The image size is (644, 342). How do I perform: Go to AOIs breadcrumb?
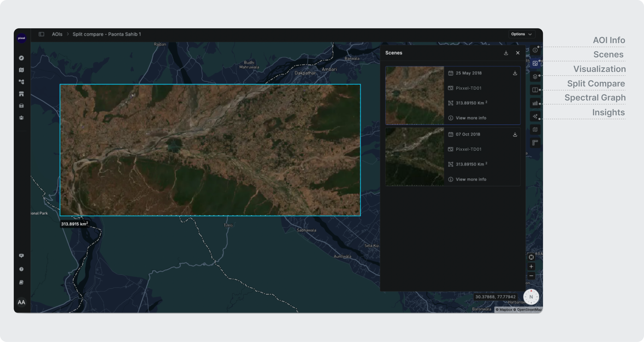pyautogui.click(x=57, y=34)
